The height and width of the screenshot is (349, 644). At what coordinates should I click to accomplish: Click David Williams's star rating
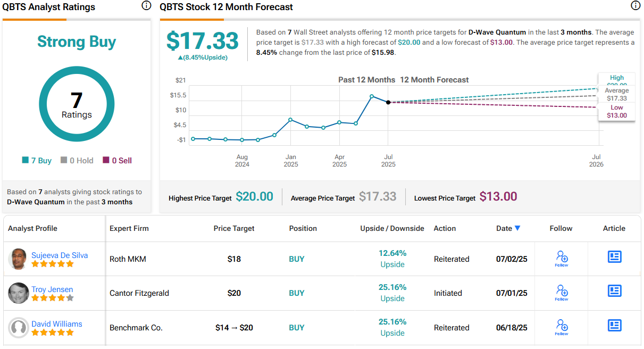52,333
